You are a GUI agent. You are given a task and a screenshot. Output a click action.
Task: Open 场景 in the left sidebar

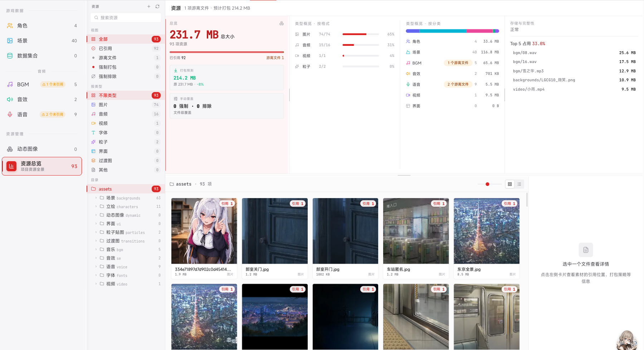[x=42, y=41]
